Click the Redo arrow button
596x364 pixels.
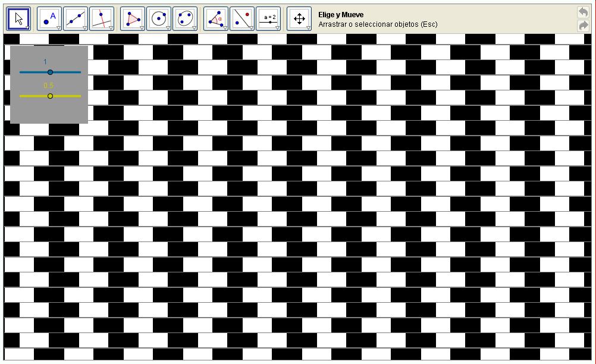pyautogui.click(x=583, y=26)
